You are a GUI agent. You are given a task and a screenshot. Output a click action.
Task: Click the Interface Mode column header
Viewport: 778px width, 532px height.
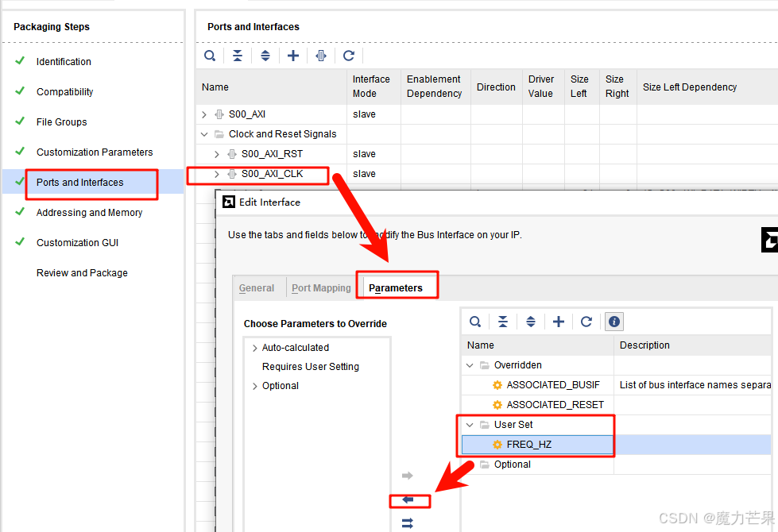374,87
